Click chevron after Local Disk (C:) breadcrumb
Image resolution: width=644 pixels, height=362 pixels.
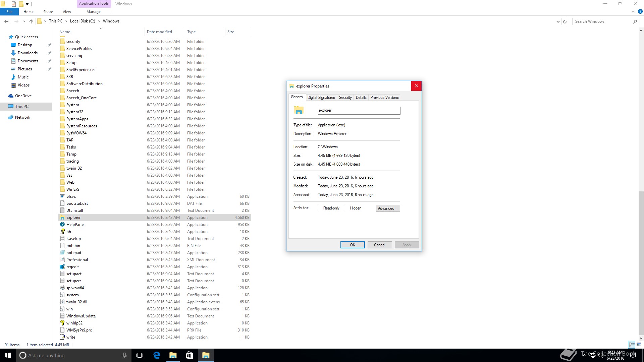pos(99,21)
